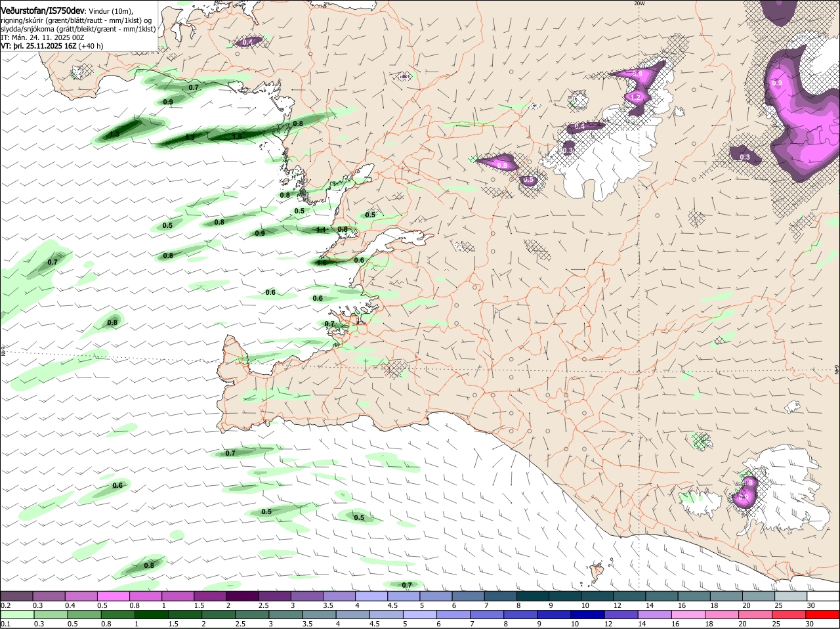The width and height of the screenshot is (840, 629).
Task: Click lower legend swatch between 10 and 12
Action: 588,615
